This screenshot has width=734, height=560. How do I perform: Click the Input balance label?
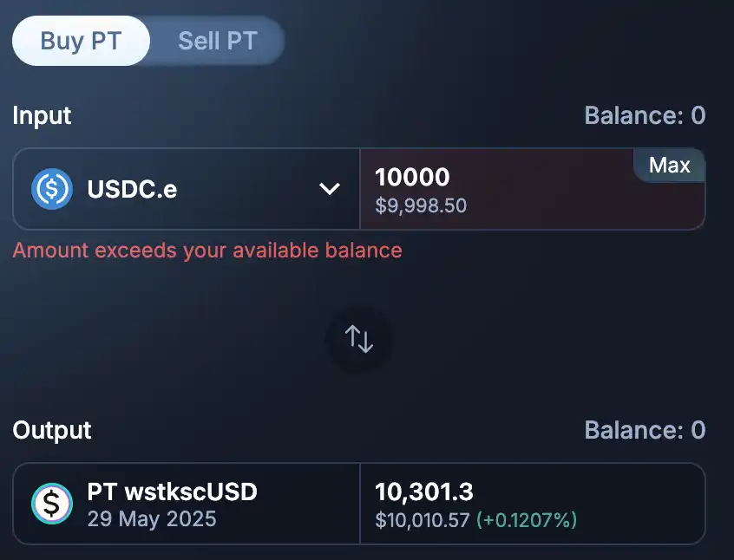(645, 115)
